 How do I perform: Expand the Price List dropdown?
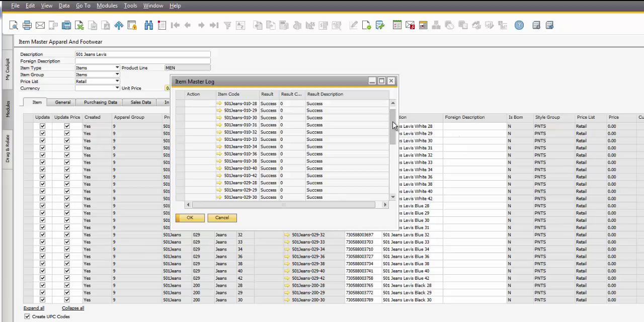pos(117,82)
